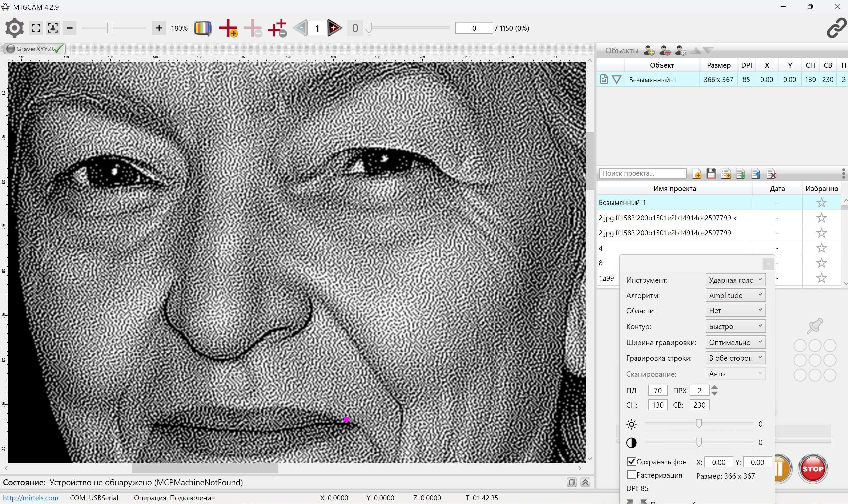This screenshot has width=848, height=504.
Task: Click the brightness slider handle
Action: tap(699, 424)
